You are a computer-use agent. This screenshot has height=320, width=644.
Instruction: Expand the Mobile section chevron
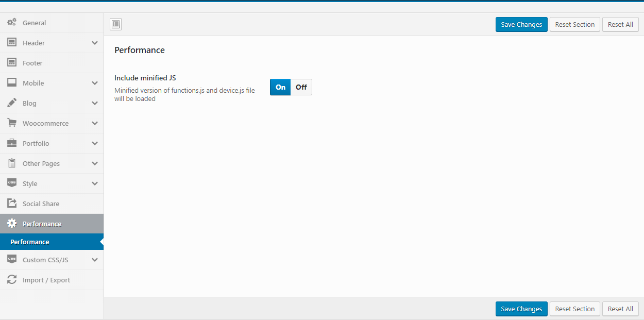[x=95, y=83]
